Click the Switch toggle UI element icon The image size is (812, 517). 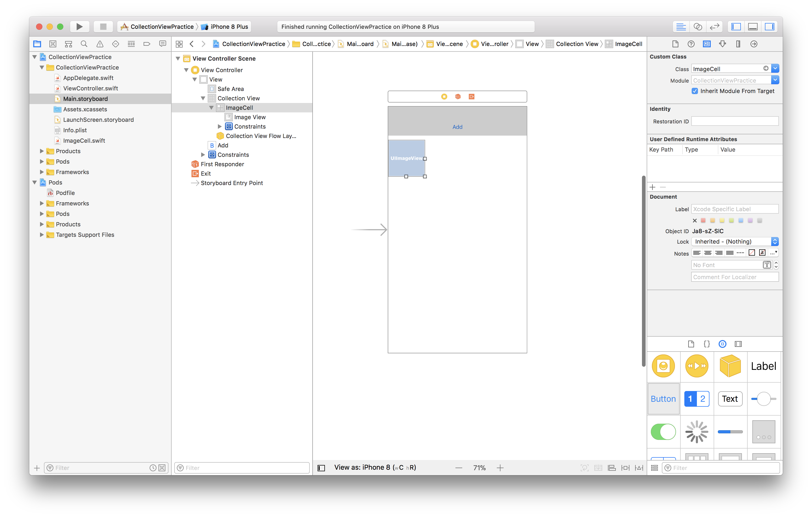coord(663,431)
